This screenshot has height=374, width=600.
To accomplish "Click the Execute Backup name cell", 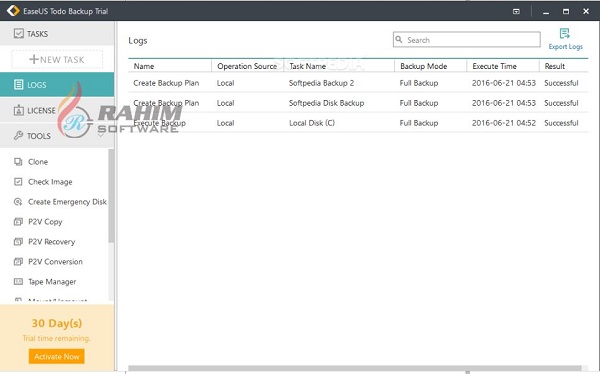I will click(160, 123).
